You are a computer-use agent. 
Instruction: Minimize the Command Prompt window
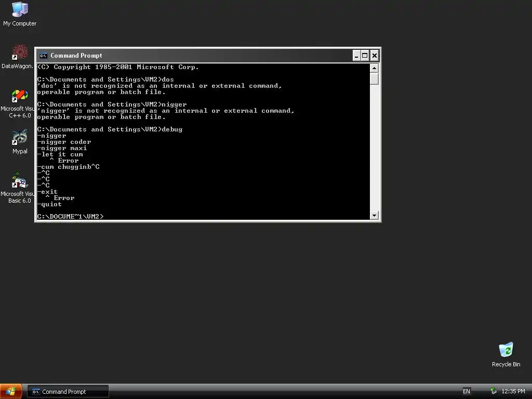pyautogui.click(x=356, y=56)
